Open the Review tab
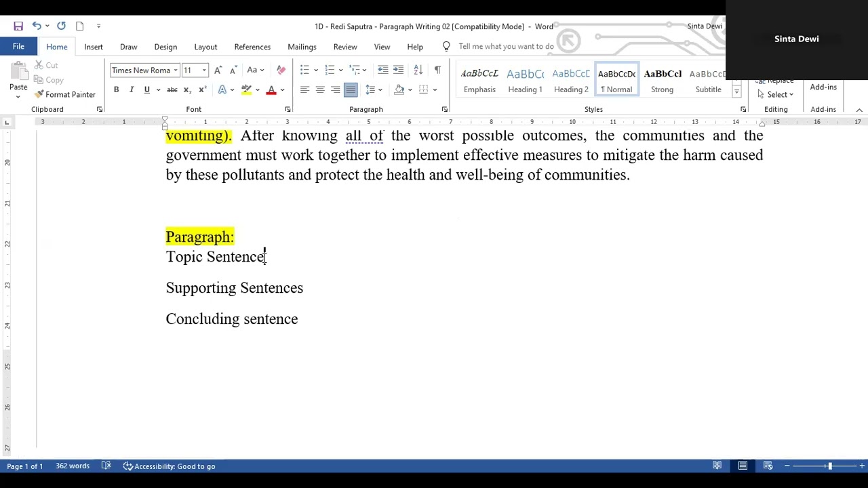This screenshot has width=868, height=488. 345,47
